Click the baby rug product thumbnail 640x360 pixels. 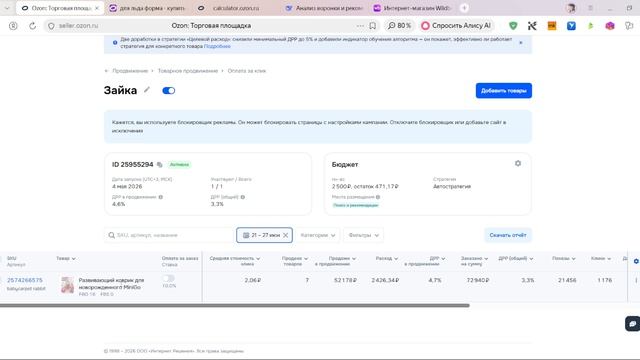click(x=67, y=285)
